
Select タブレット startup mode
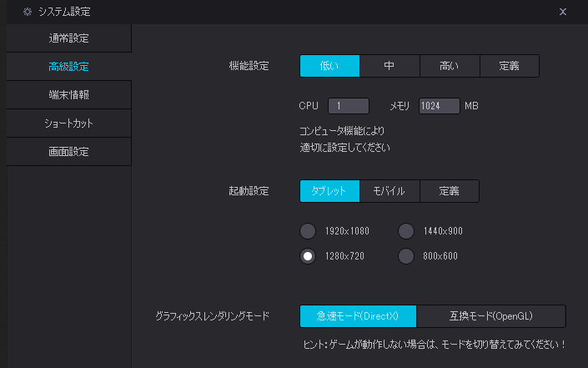click(329, 191)
